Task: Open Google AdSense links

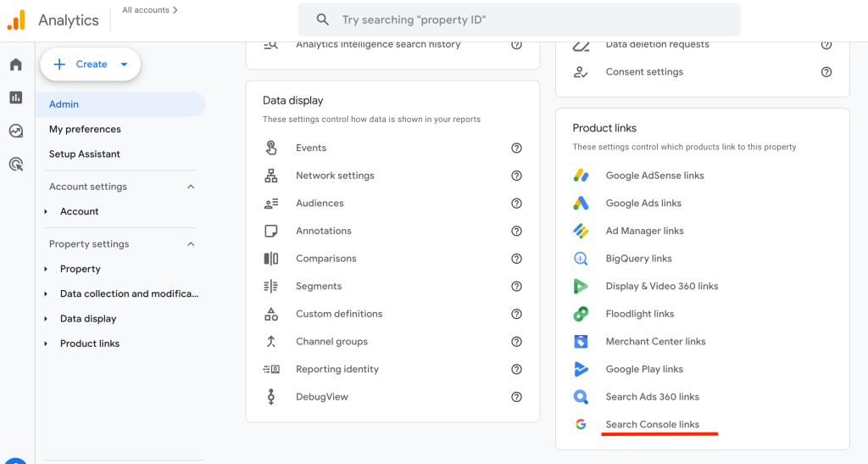Action: click(655, 176)
